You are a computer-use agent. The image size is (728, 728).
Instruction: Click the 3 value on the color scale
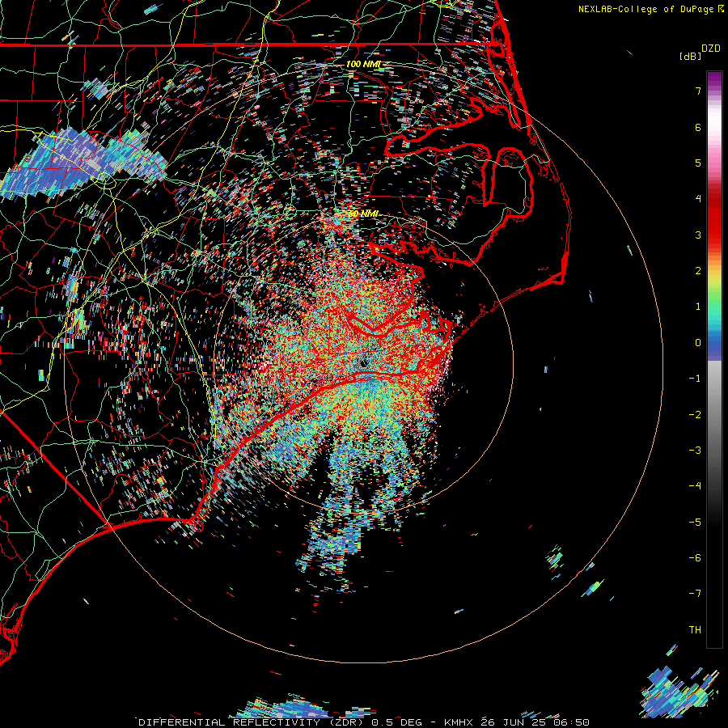tap(698, 235)
